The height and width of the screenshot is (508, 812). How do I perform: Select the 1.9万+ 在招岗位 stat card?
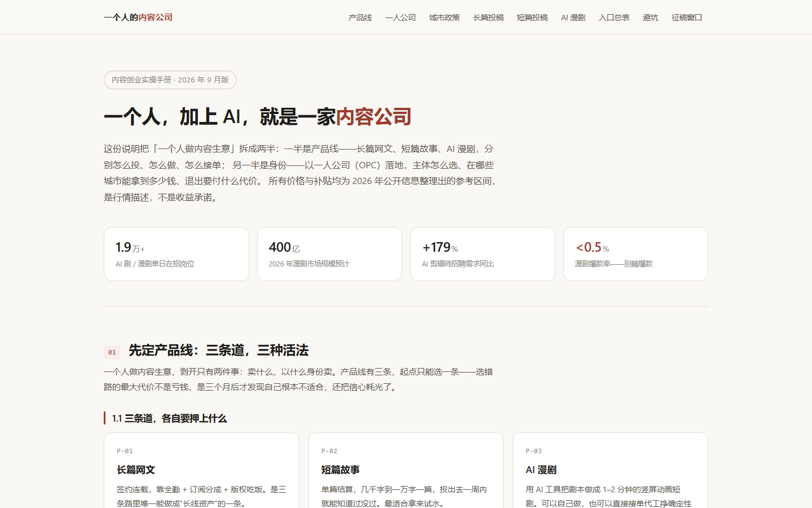[x=176, y=254]
